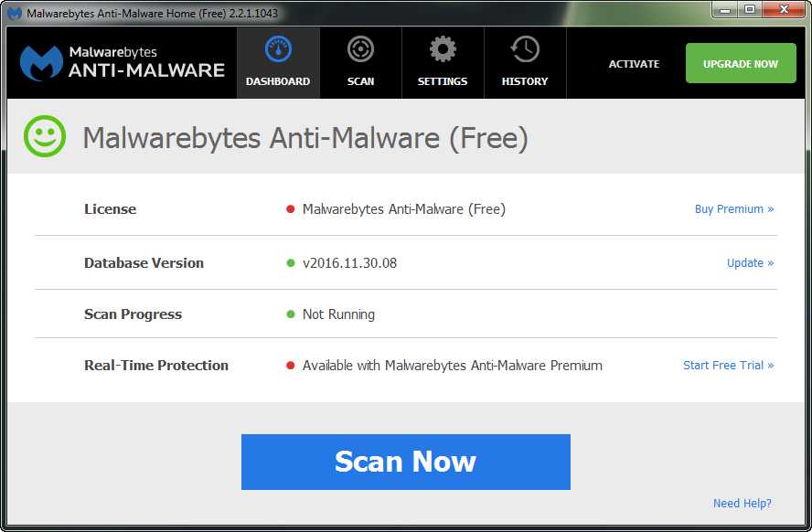
Task: Open the History tab label
Action: 525,81
